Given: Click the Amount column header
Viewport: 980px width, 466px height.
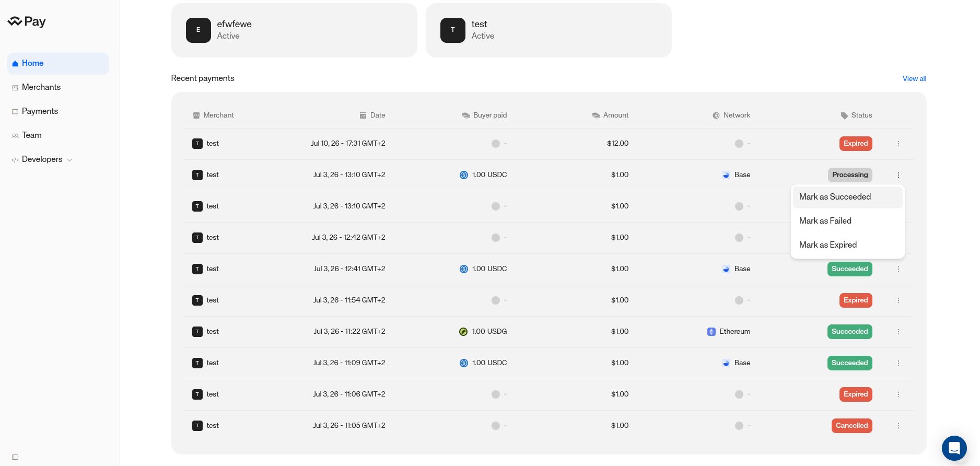Looking at the screenshot, I should [610, 115].
